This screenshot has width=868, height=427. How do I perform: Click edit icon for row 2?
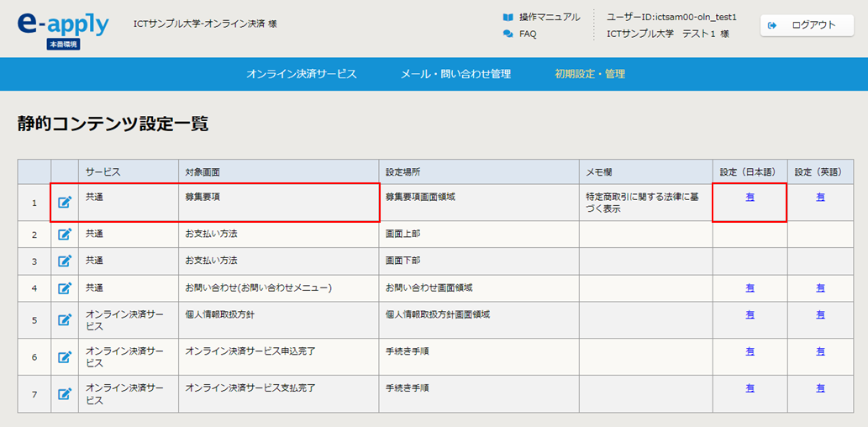click(65, 235)
